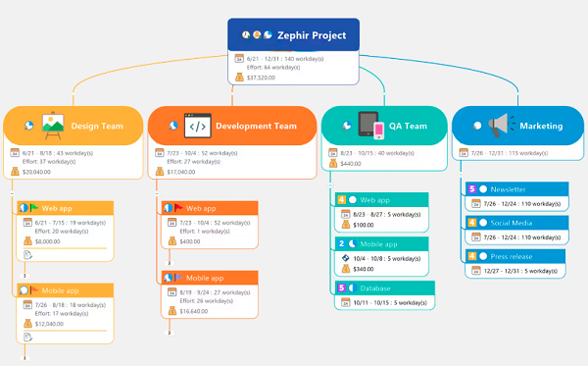Collapse the Development Team subtopics
The width and height of the screenshot is (588, 366).
(x=157, y=193)
